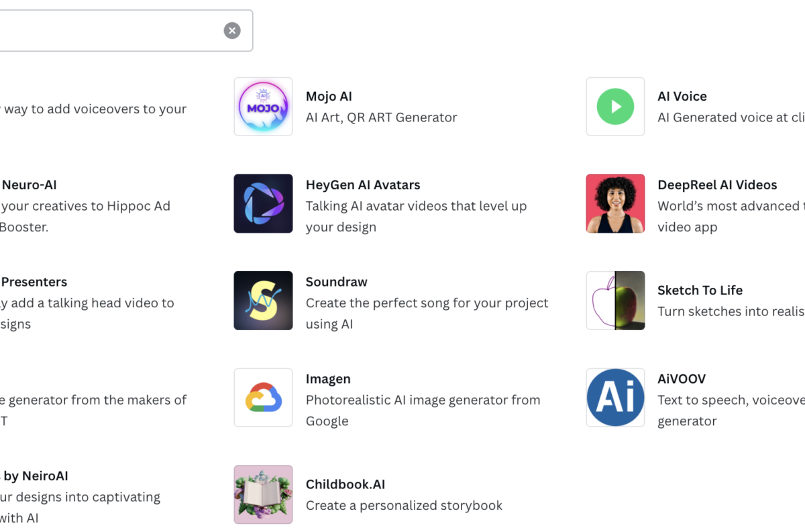The height and width of the screenshot is (532, 805).
Task: Open the Sketch To Life apple icon
Action: click(x=615, y=301)
